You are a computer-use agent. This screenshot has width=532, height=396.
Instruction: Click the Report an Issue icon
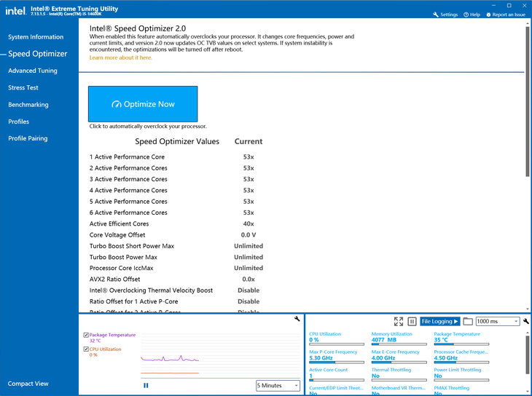[x=488, y=15]
